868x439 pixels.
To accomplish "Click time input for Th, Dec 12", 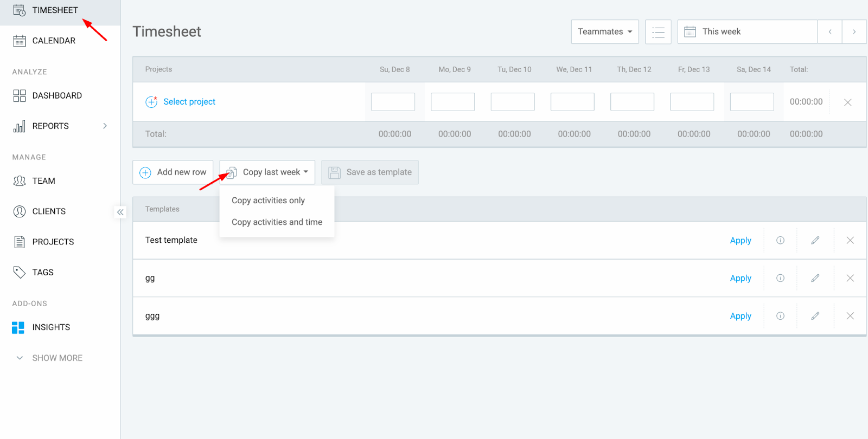I will 633,102.
